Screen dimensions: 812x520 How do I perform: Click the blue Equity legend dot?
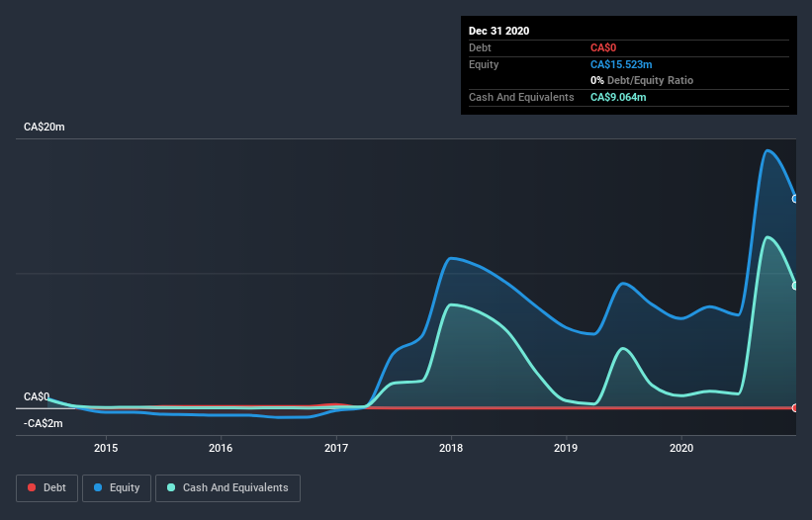click(98, 487)
